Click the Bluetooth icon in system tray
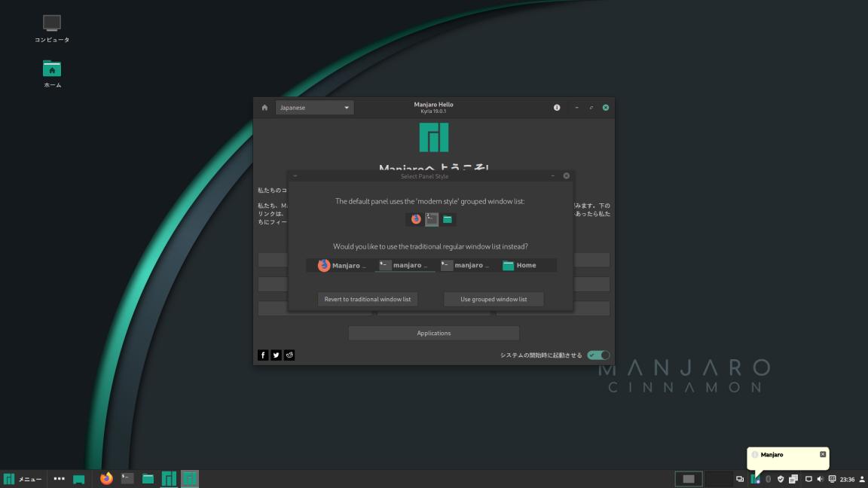Viewport: 868px width, 488px height. click(x=769, y=479)
